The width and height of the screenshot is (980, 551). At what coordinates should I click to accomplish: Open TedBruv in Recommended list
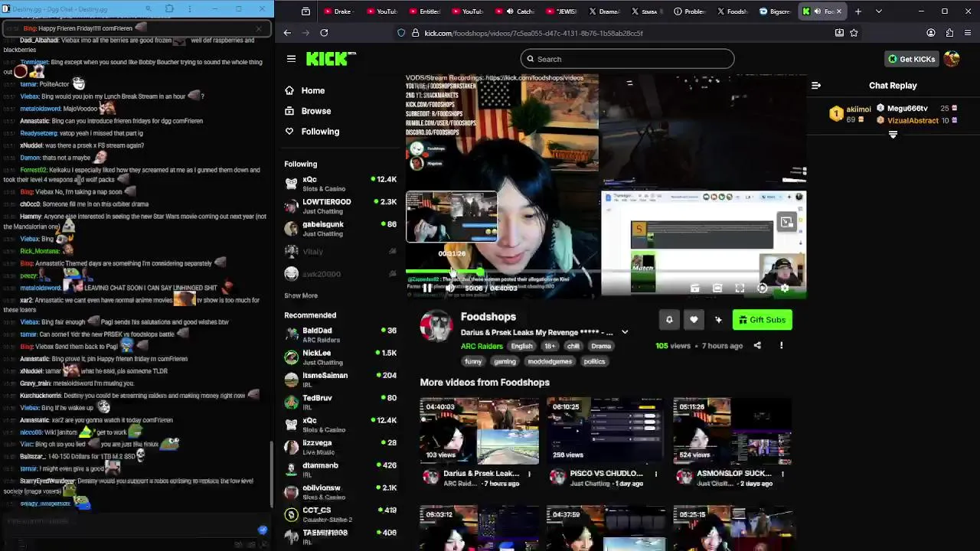point(341,402)
